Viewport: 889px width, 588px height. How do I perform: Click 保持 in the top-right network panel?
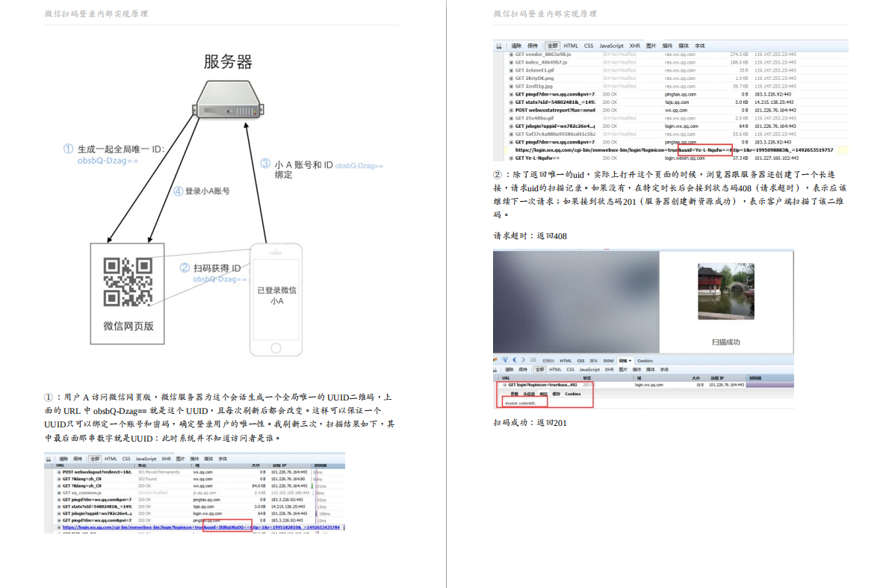533,46
